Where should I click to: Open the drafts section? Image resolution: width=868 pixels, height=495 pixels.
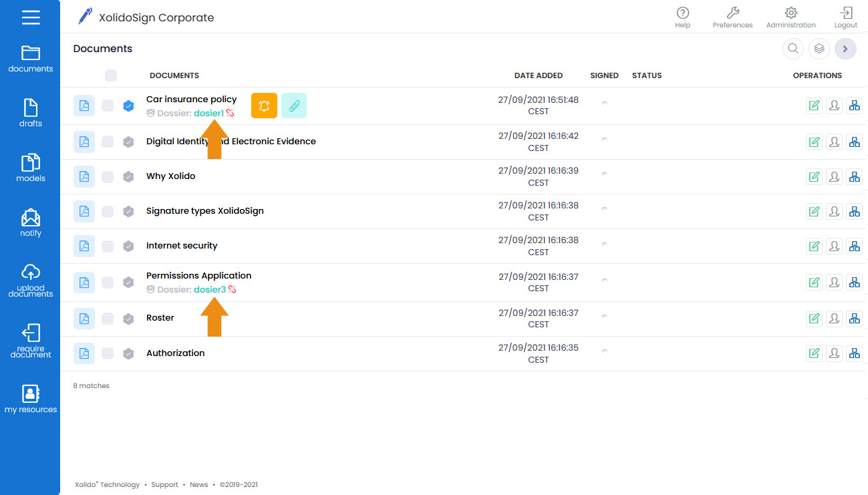click(x=31, y=113)
